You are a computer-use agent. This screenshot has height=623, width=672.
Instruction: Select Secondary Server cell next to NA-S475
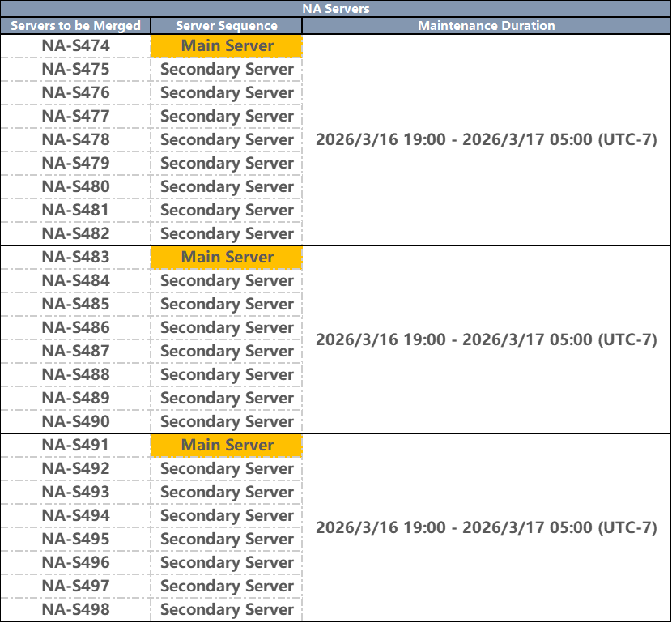[227, 70]
